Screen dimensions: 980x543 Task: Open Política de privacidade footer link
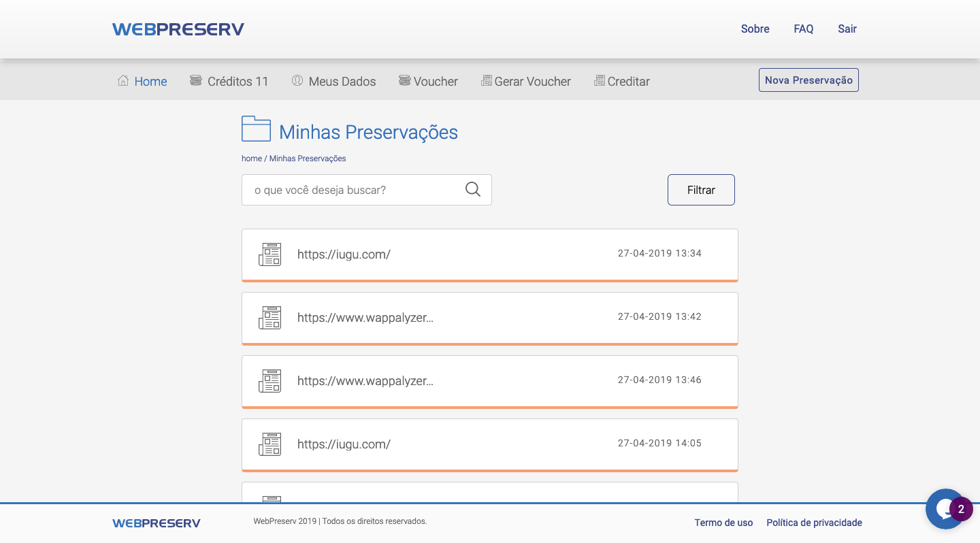click(x=814, y=523)
